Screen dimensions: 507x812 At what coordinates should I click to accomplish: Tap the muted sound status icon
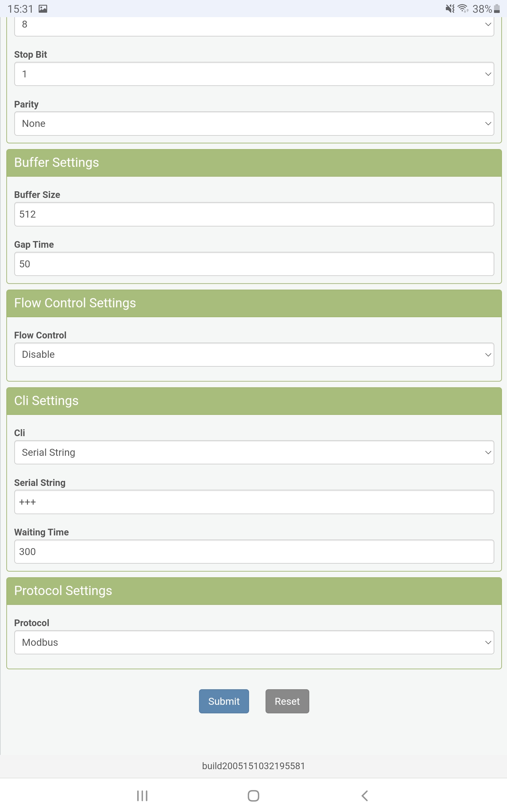pos(450,9)
